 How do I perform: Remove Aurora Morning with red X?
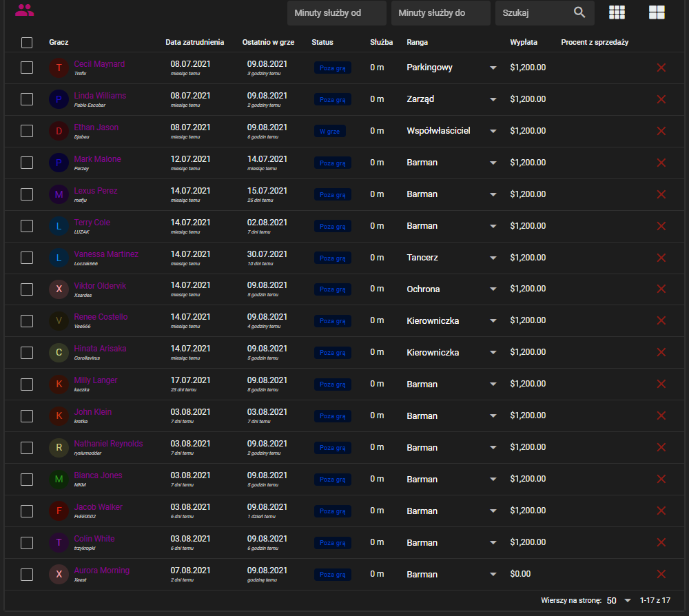[661, 574]
